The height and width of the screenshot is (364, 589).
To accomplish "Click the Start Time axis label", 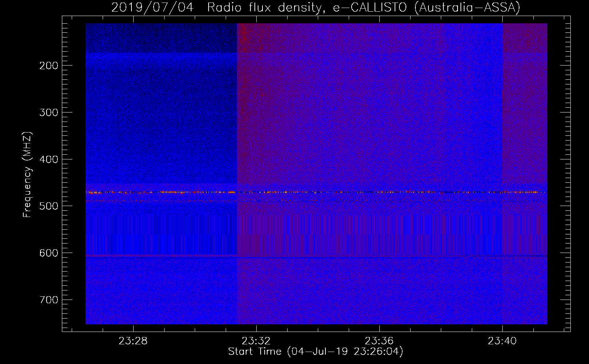I will pos(316,352).
